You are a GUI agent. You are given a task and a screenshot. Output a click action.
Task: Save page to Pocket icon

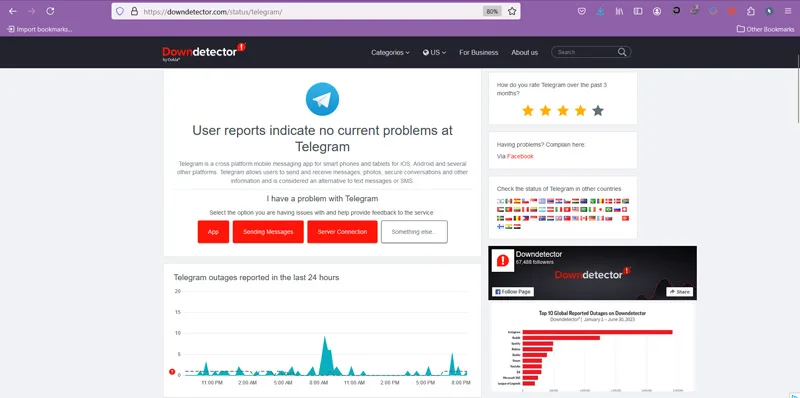(582, 11)
